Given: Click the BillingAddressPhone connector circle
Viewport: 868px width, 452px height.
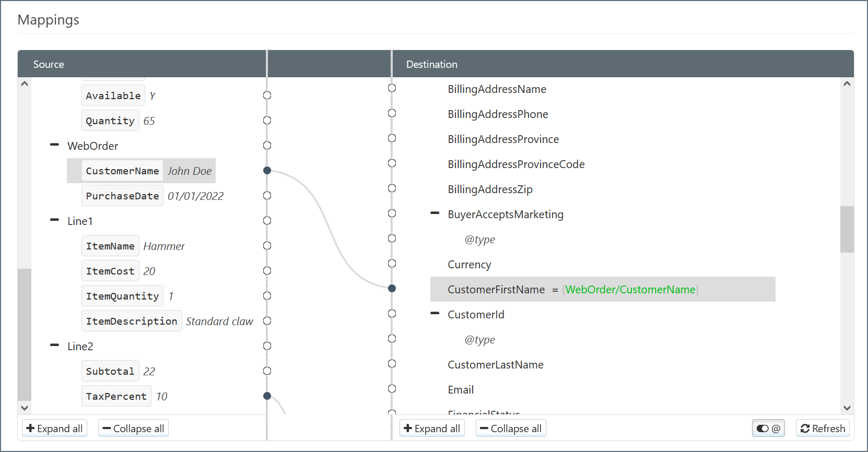Looking at the screenshot, I should 392,113.
